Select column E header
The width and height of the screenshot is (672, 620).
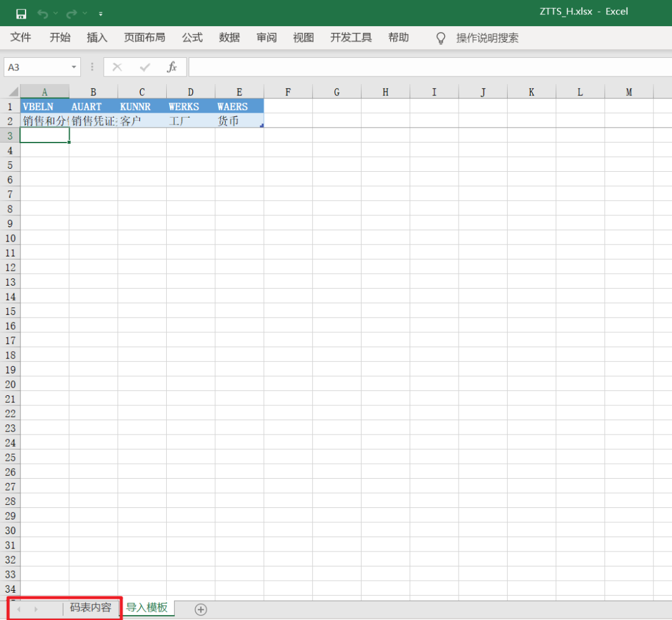coord(240,92)
